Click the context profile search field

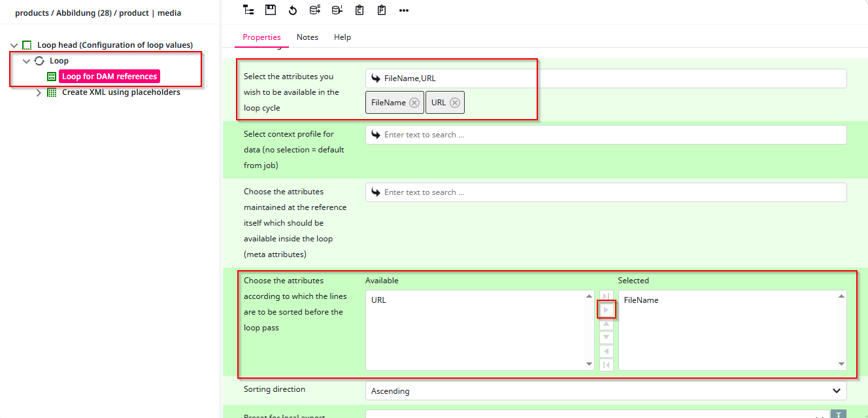(605, 135)
